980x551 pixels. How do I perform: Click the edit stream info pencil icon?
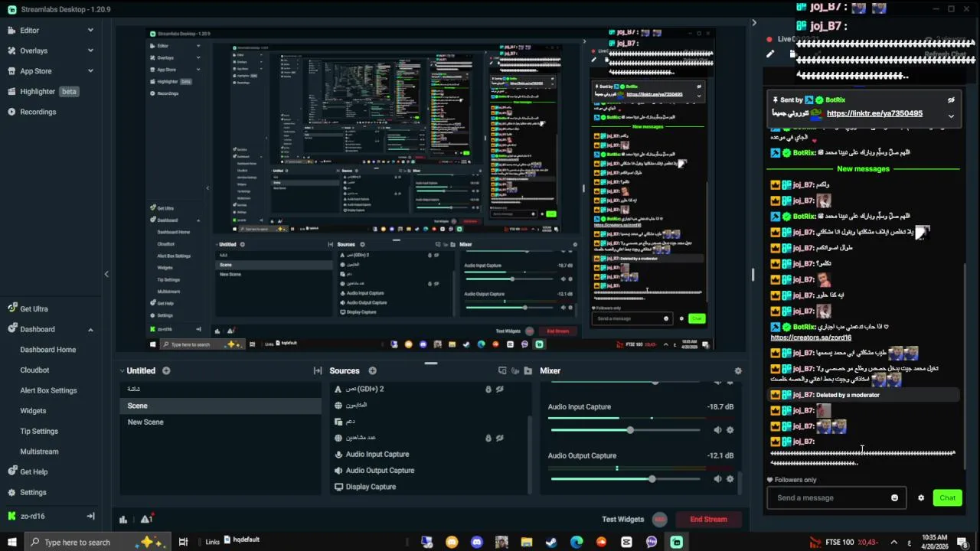(x=770, y=54)
